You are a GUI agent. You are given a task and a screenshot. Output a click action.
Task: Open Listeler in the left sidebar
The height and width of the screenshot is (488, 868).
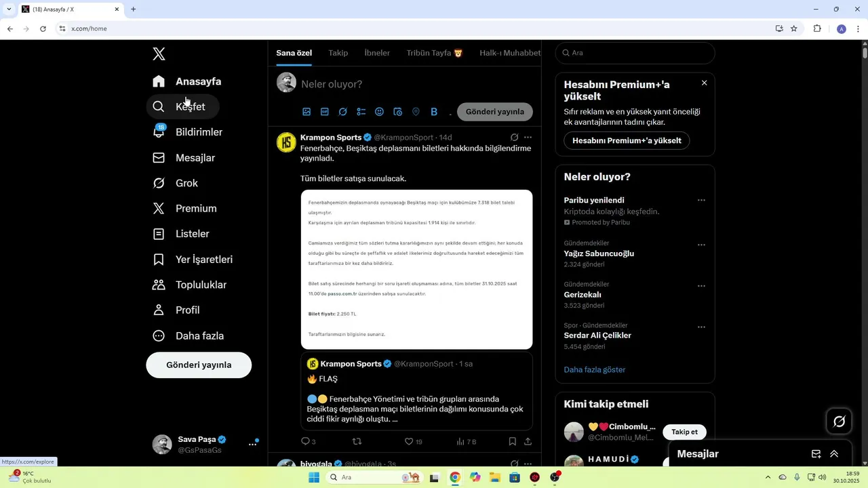coord(181,234)
